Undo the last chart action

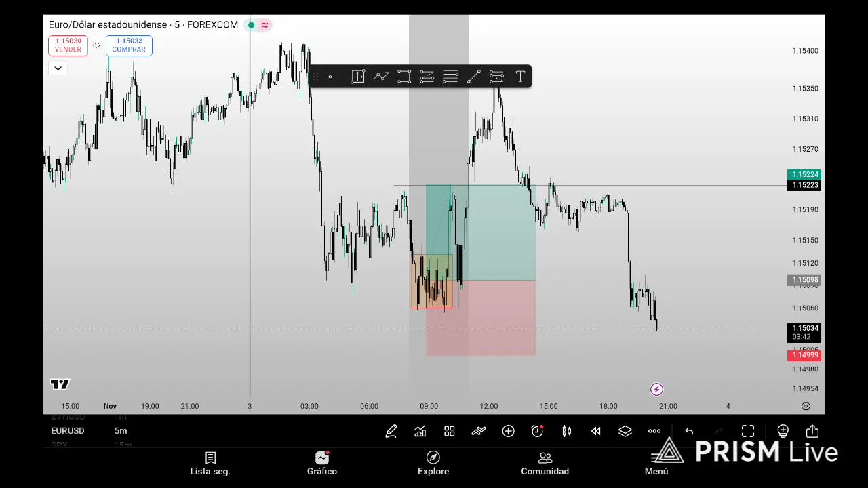pos(689,431)
